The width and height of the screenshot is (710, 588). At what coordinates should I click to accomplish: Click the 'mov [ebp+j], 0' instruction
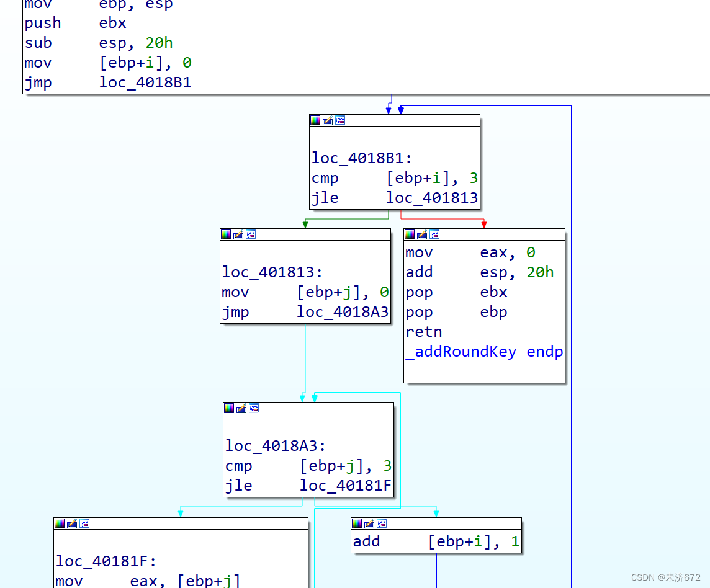[x=305, y=292]
